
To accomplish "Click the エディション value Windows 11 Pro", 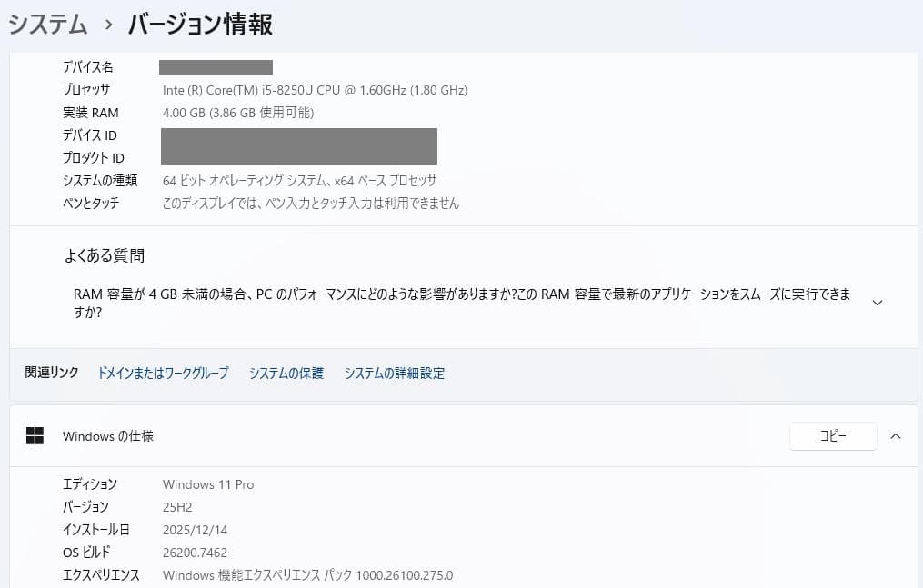I will pos(208,484).
